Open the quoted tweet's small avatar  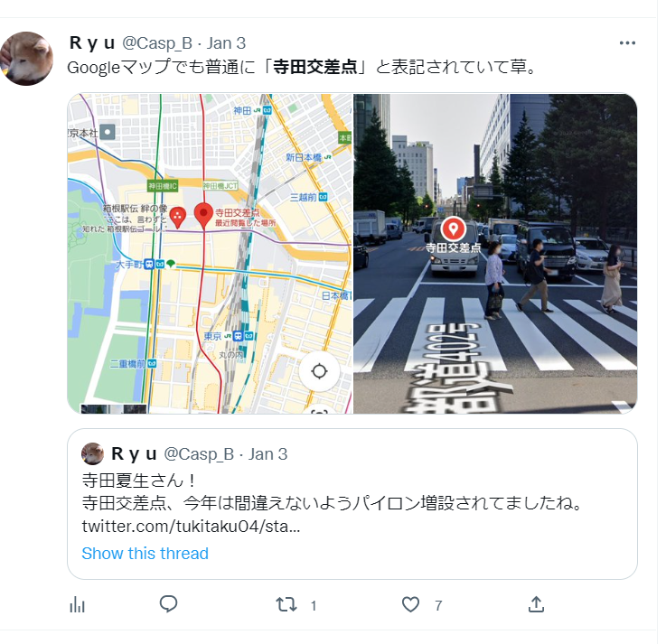tap(92, 453)
